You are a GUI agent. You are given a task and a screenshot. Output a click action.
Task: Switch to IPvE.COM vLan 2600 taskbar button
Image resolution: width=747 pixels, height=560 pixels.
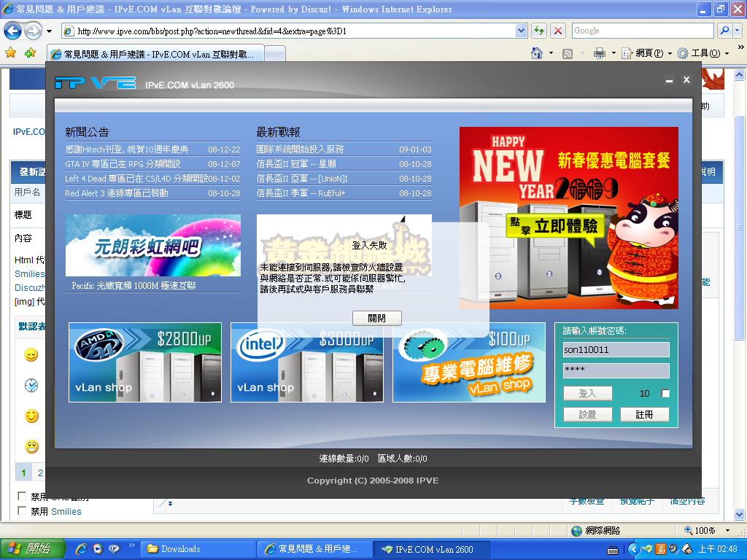[432, 549]
